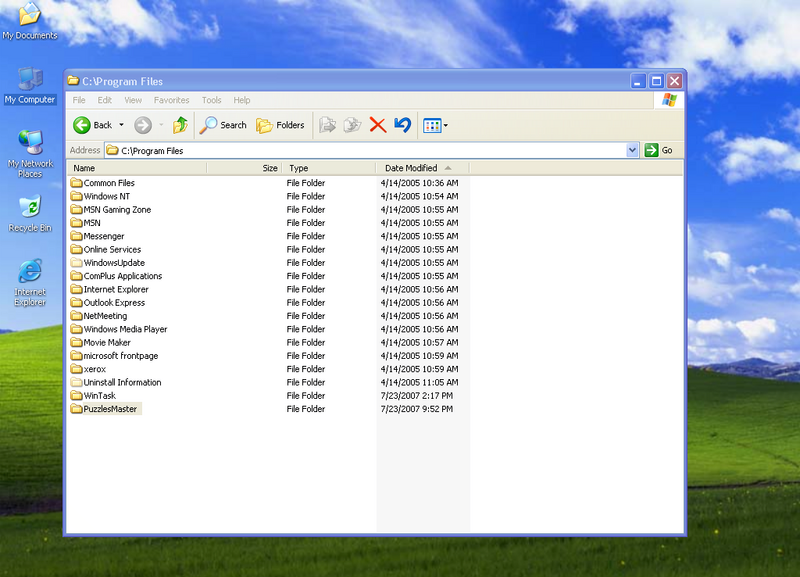The width and height of the screenshot is (800, 577).
Task: Click the Windows NT folder icon
Action: pos(77,196)
